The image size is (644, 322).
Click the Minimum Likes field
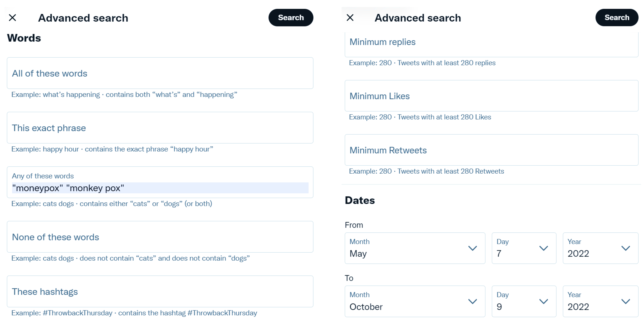click(491, 96)
